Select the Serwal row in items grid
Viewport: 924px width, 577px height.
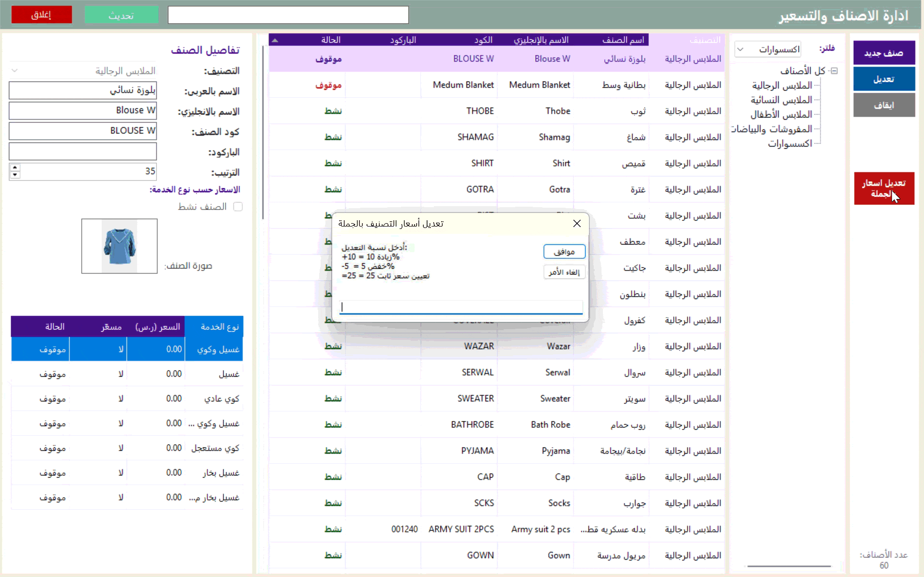tap(496, 372)
